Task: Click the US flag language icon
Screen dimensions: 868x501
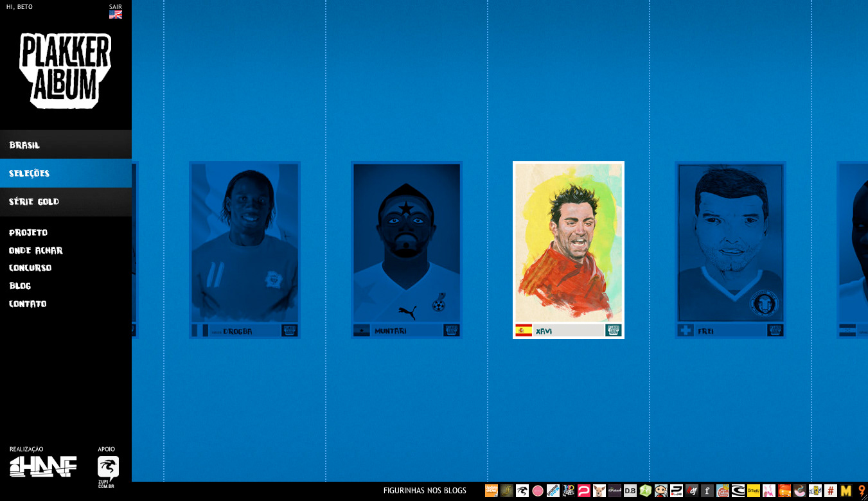Action: 116,14
